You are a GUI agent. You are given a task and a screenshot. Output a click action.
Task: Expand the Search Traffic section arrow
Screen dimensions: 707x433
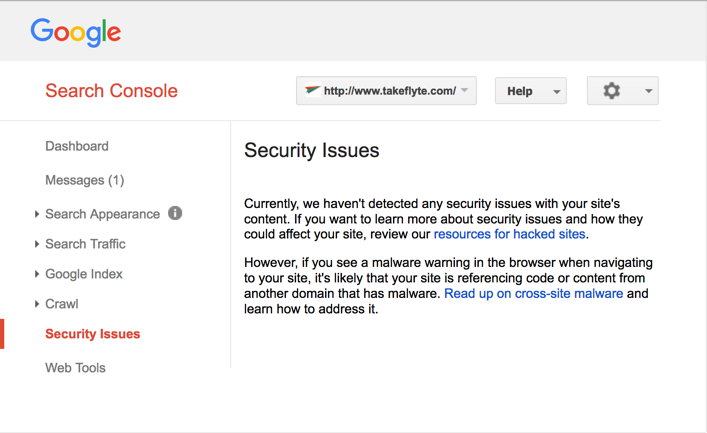click(x=37, y=244)
